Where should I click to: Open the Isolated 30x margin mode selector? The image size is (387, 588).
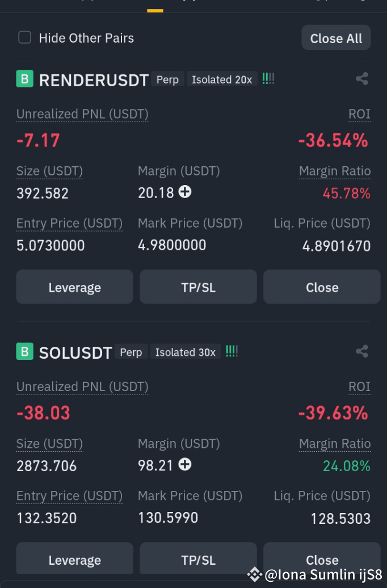click(x=185, y=351)
